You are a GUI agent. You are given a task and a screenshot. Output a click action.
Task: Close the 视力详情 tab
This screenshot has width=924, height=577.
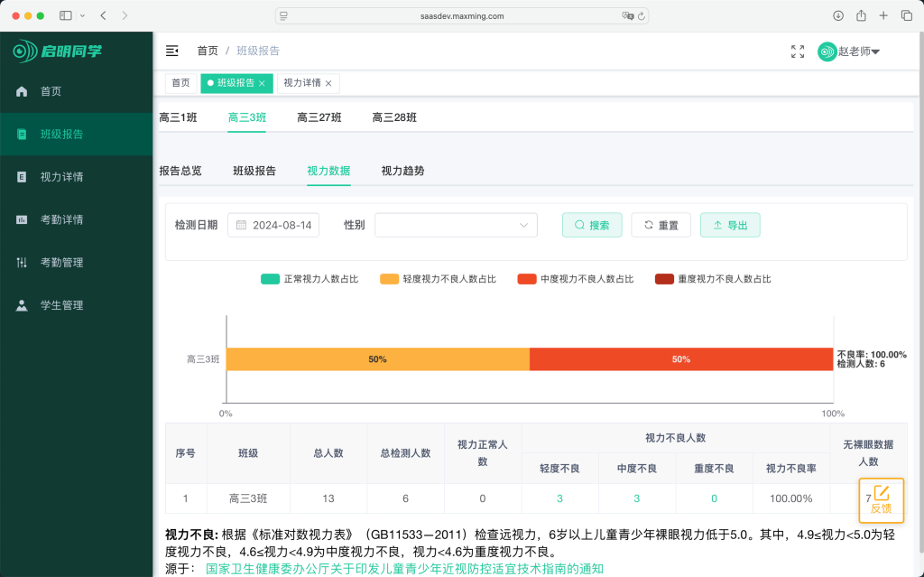pyautogui.click(x=328, y=83)
